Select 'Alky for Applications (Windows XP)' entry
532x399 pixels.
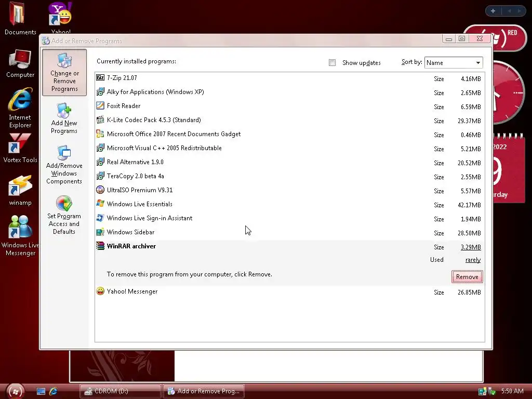click(289, 92)
